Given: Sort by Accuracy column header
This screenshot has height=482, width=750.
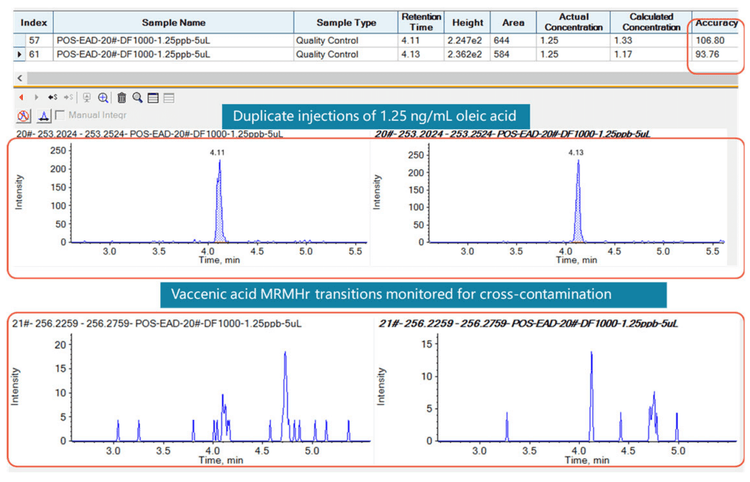Looking at the screenshot, I should 716,22.
